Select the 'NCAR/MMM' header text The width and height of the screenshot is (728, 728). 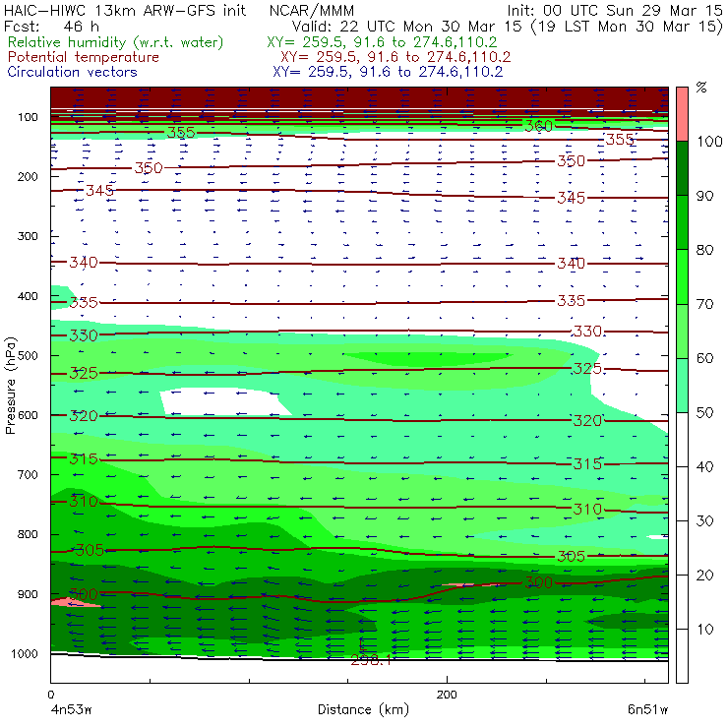[x=312, y=11]
